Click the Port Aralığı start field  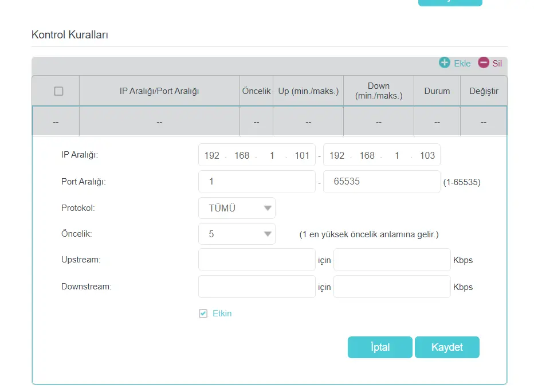257,182
